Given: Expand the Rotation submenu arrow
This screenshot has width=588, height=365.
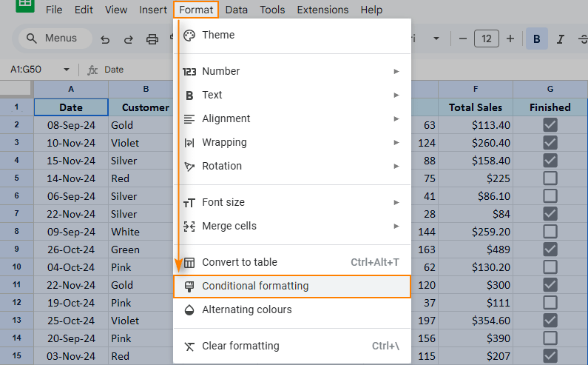Looking at the screenshot, I should [x=396, y=166].
